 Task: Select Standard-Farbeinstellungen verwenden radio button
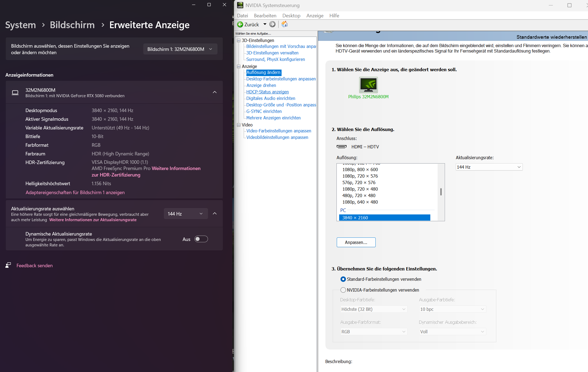tap(343, 279)
